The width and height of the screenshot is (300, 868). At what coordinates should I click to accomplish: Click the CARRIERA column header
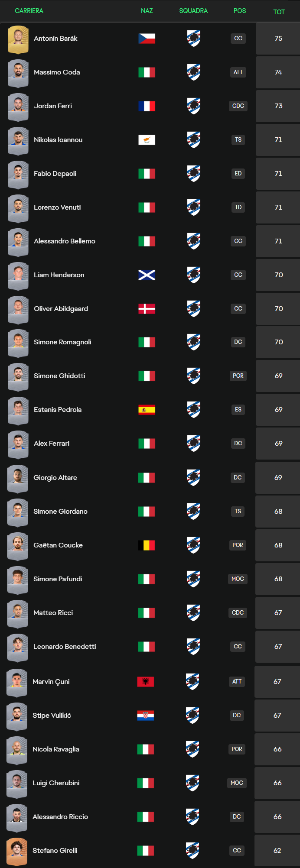coord(29,11)
